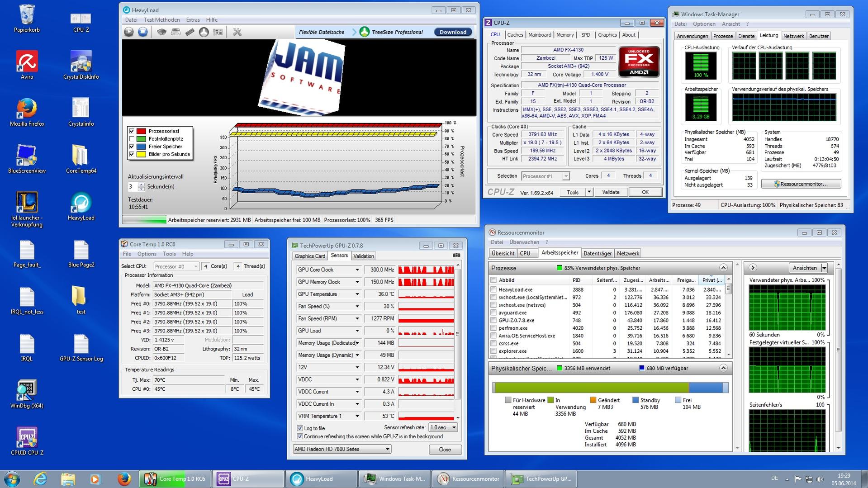
Task: Open AMD Radeon HD 7800 Series dropdown
Action: pyautogui.click(x=342, y=449)
